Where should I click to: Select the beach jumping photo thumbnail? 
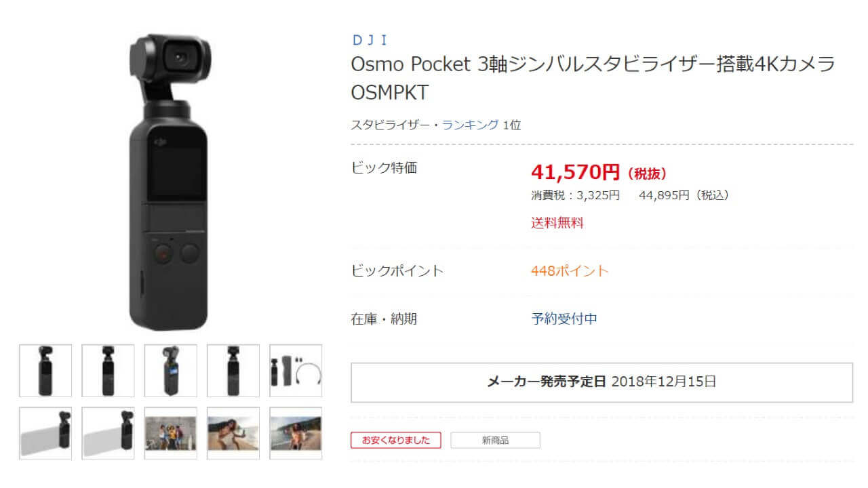(x=233, y=433)
